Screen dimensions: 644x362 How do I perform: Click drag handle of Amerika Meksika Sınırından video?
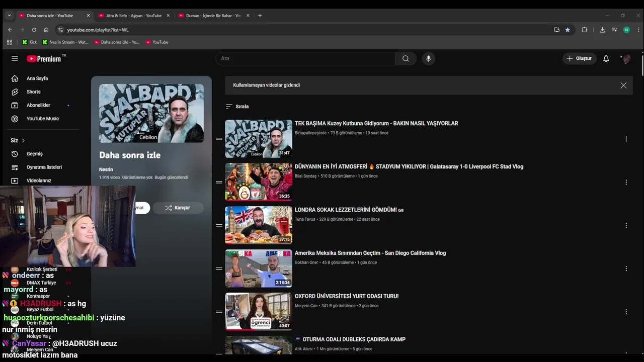[x=219, y=268]
